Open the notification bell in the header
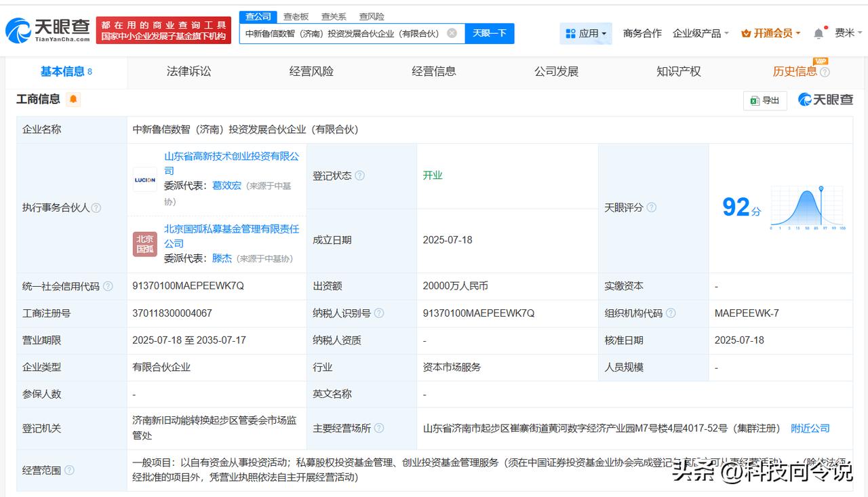868x497 pixels. point(819,33)
